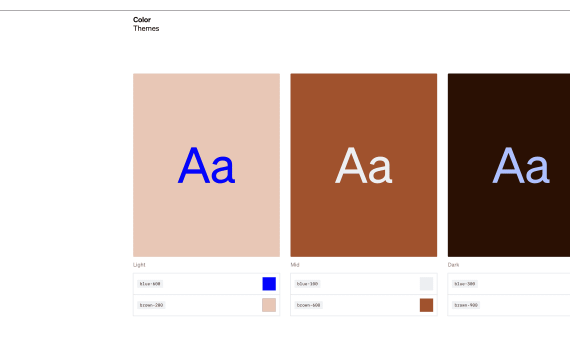The image size is (570, 360).
Task: Click the Mid caption below second card
Action: pos(295,265)
